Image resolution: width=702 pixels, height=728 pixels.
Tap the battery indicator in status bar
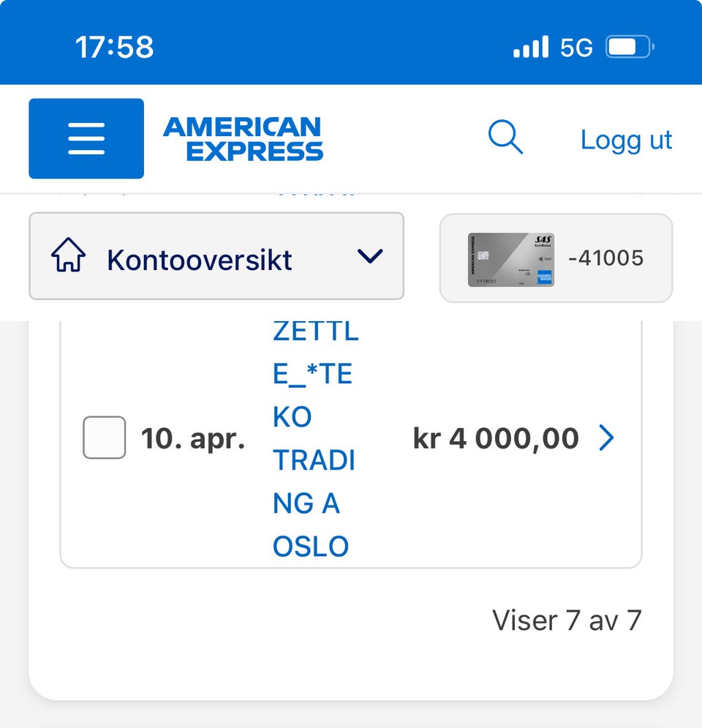coord(629,48)
